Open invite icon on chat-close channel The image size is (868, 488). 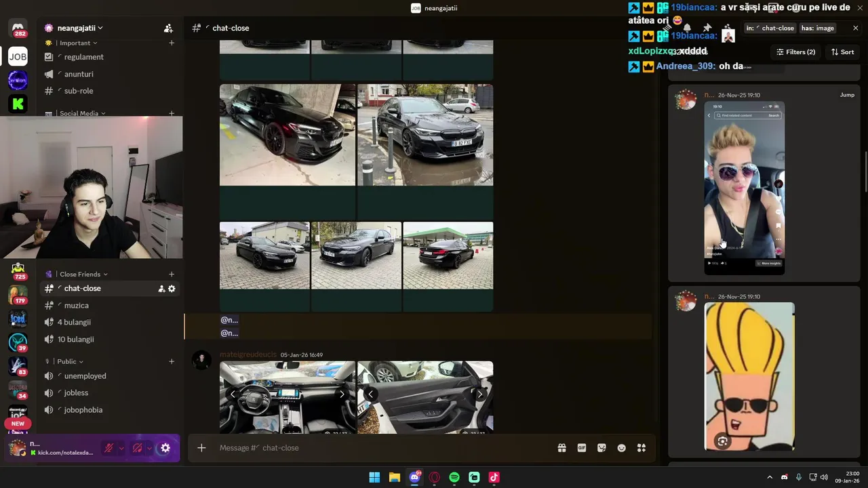click(161, 289)
